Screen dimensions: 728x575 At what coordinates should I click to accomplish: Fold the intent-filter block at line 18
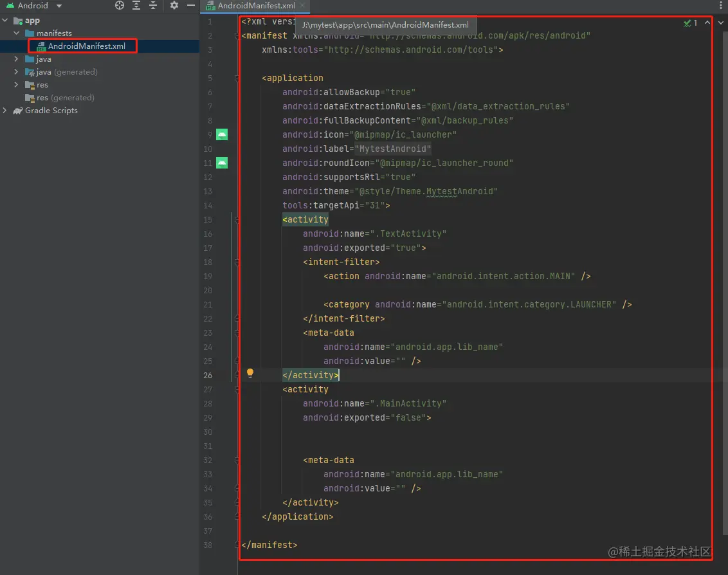pos(237,262)
